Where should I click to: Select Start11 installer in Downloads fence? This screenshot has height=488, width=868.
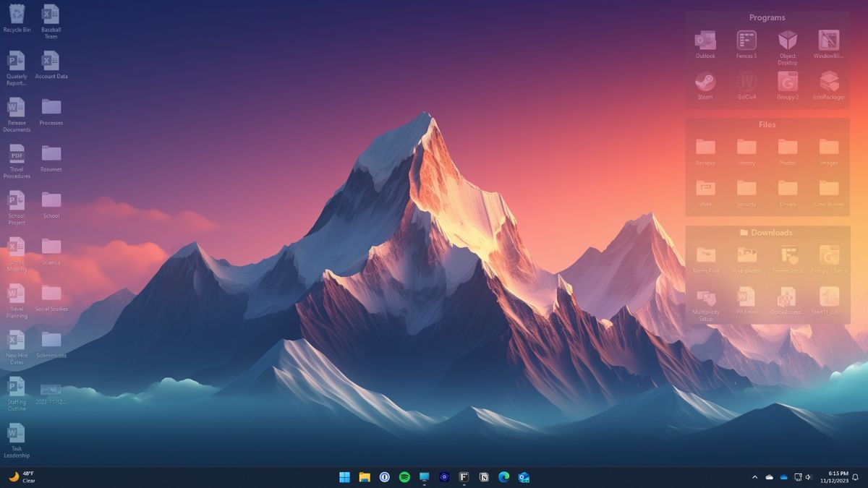click(829, 301)
